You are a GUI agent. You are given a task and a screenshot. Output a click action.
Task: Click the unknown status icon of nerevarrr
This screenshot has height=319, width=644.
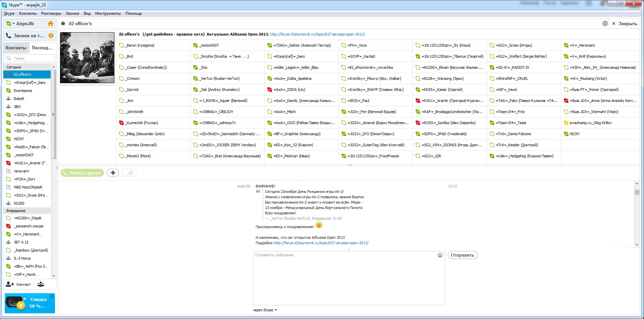8,171
